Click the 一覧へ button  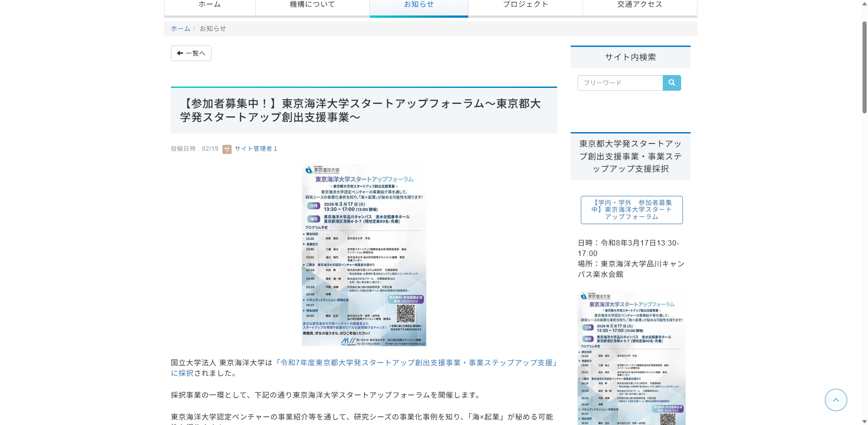[x=191, y=53]
